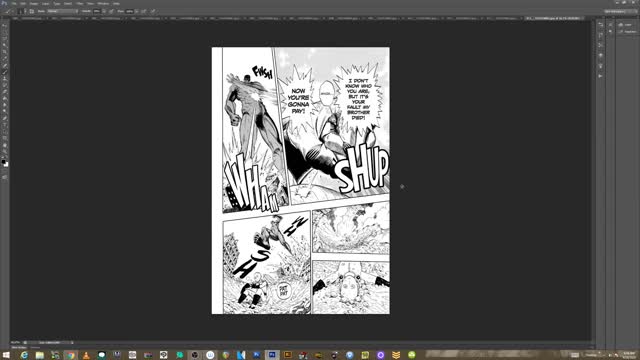Open the File menu

pos(14,4)
